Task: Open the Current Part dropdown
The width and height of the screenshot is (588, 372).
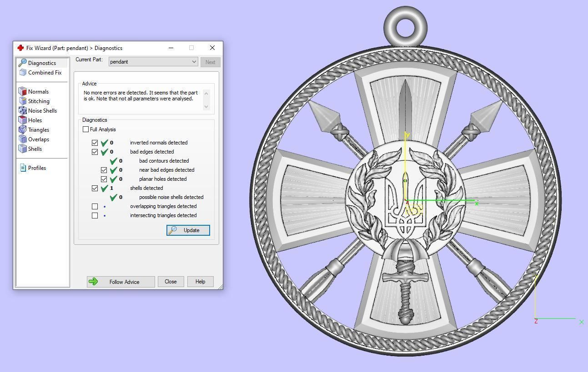Action: tap(153, 62)
